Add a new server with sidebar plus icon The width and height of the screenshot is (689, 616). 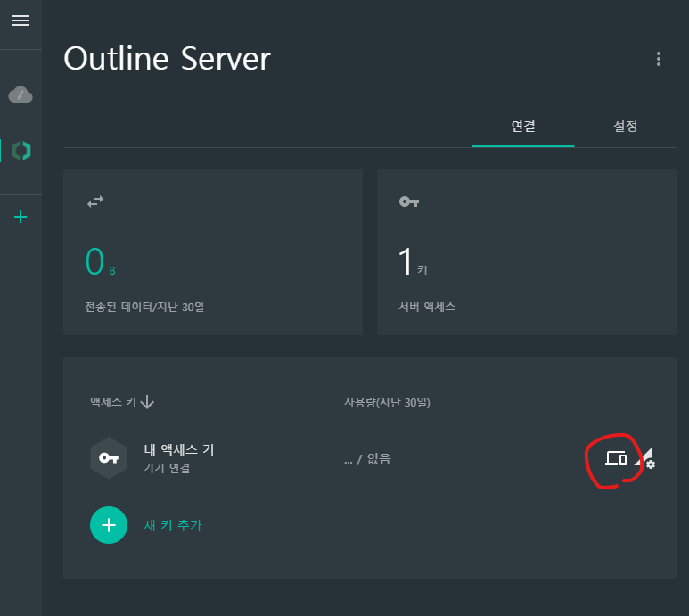coord(21,217)
